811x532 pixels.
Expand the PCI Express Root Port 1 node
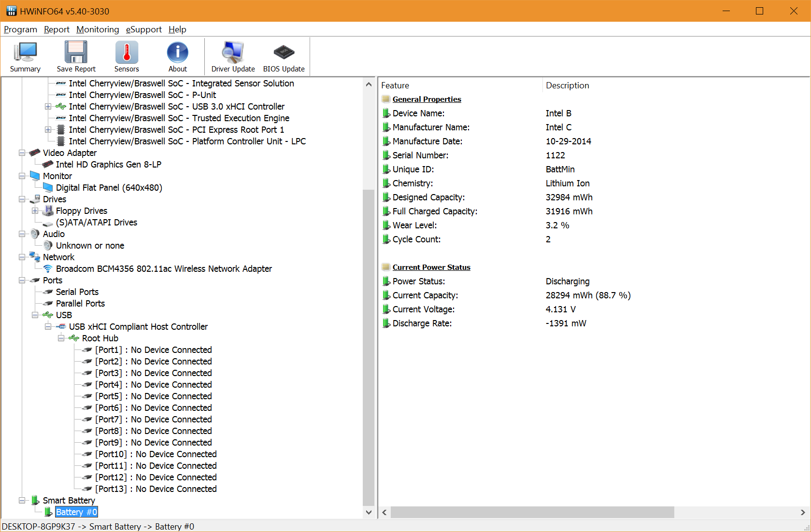(48, 129)
